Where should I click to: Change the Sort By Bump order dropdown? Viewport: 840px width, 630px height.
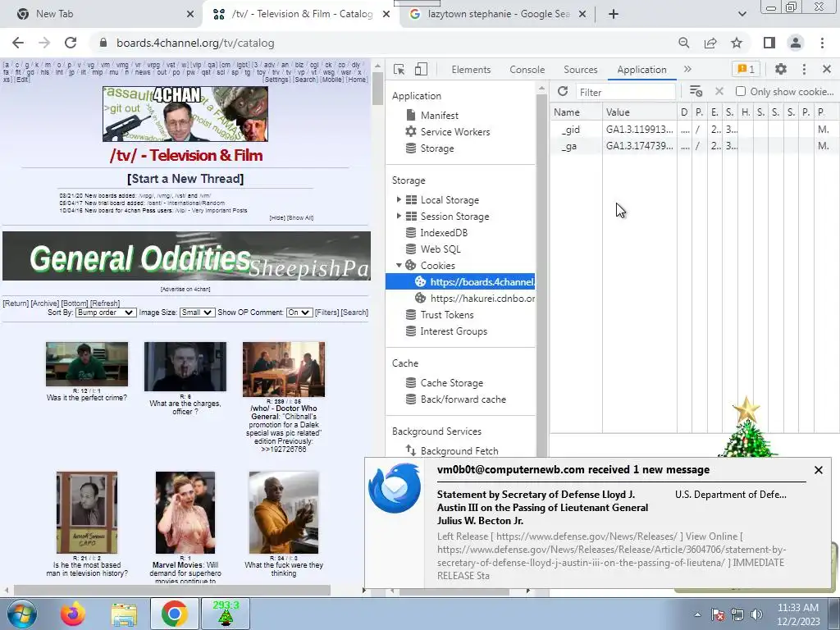[106, 313]
